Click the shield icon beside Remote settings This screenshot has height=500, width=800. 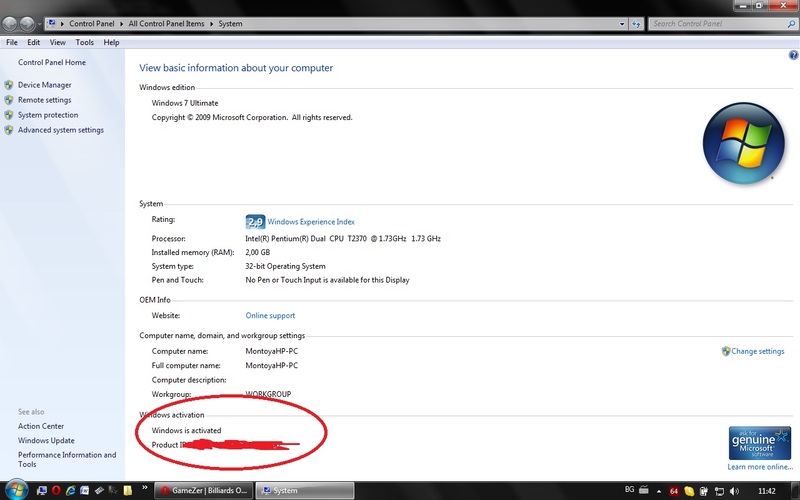click(x=9, y=100)
